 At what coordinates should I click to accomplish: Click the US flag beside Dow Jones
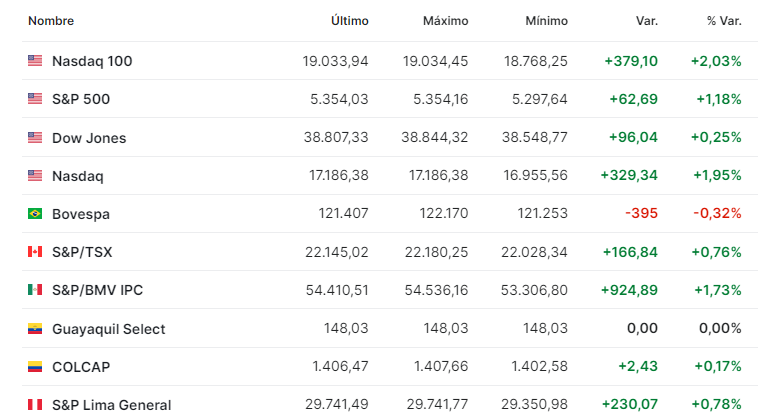click(35, 137)
